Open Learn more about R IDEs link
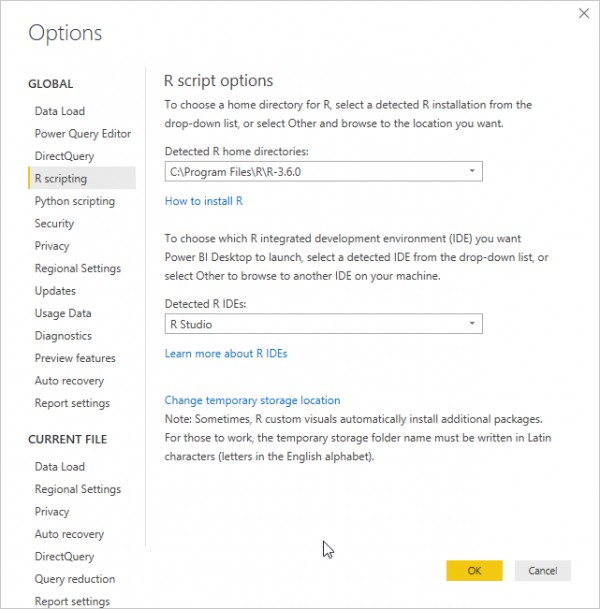 (226, 354)
